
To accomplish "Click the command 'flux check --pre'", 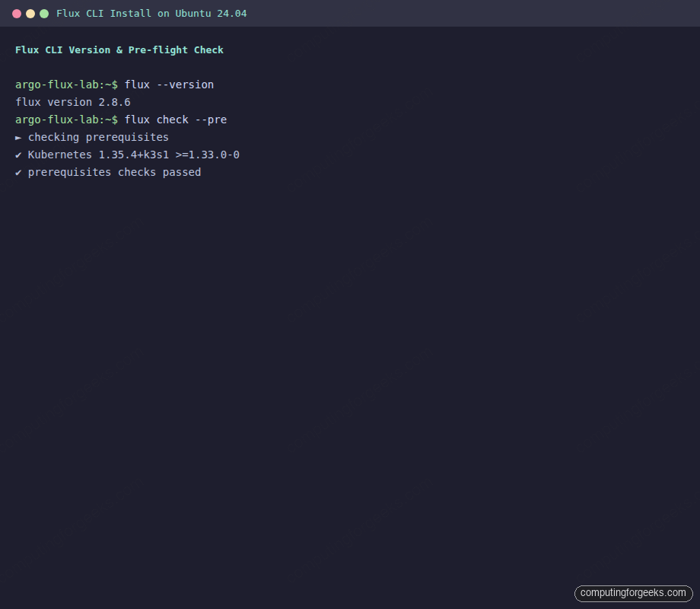I will pyautogui.click(x=176, y=120).
